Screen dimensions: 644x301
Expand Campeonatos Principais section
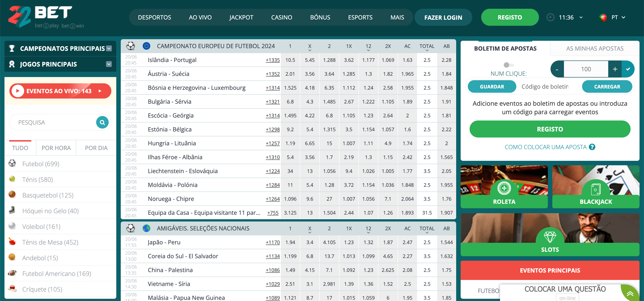click(x=109, y=48)
